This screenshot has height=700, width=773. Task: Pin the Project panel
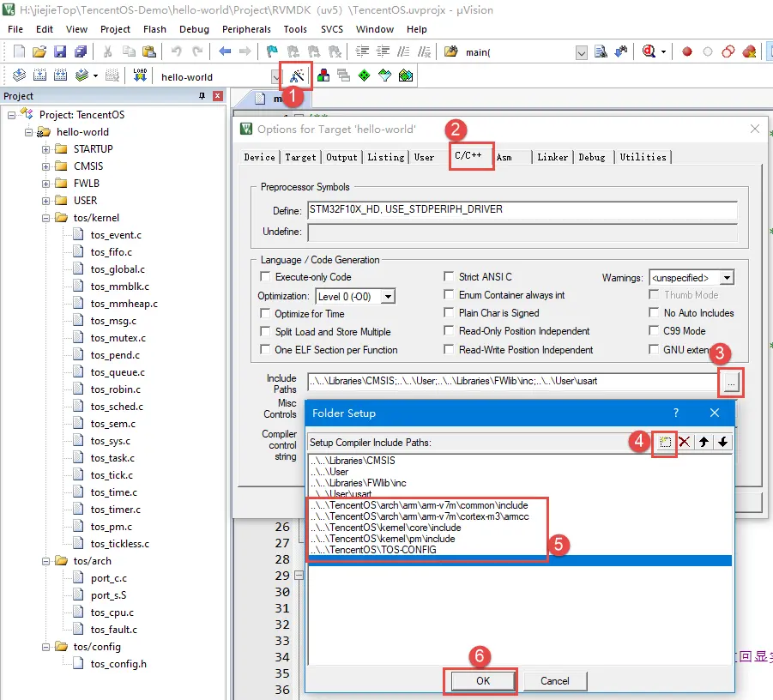[202, 95]
